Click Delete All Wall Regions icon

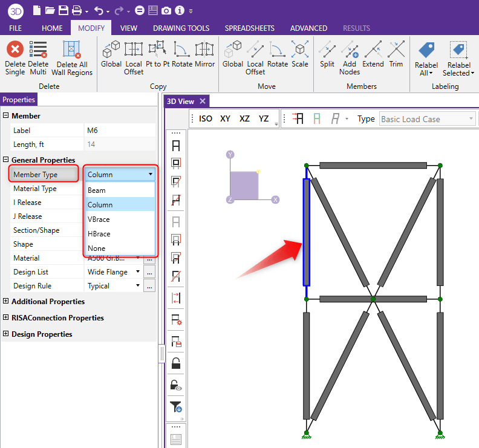pos(72,50)
